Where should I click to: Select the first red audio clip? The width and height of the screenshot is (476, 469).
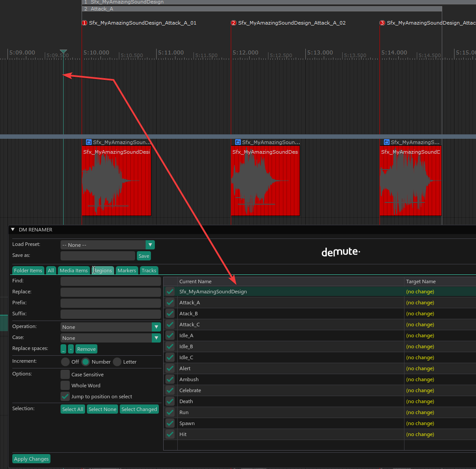116,181
